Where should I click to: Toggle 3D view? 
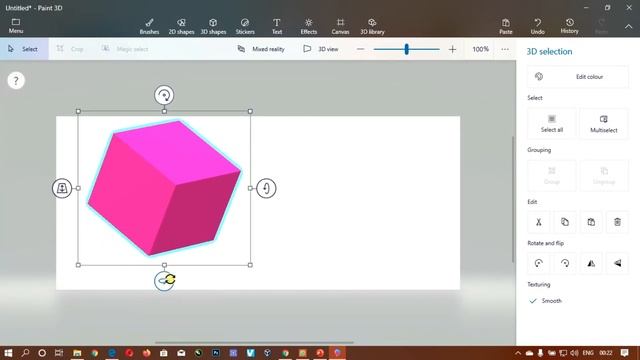(x=321, y=49)
